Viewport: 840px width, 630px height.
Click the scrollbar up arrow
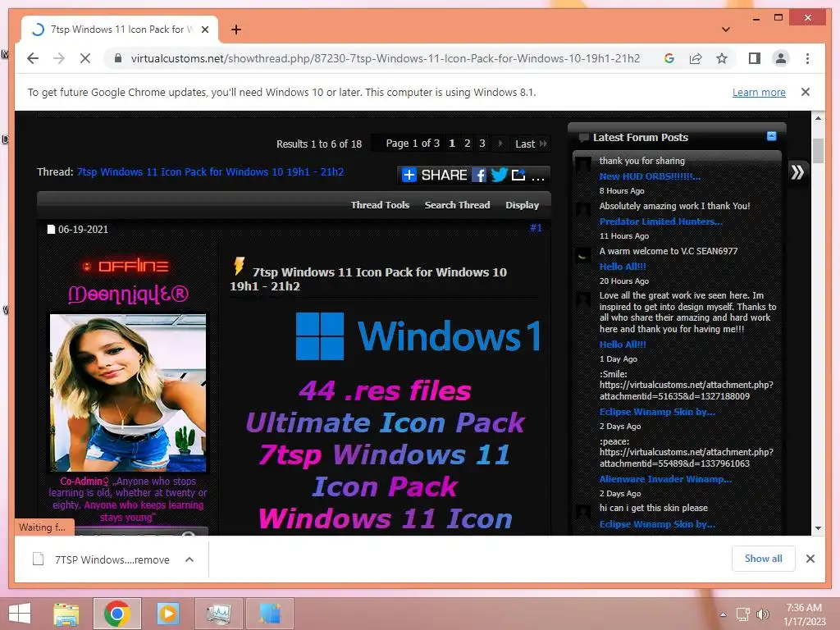pos(818,118)
